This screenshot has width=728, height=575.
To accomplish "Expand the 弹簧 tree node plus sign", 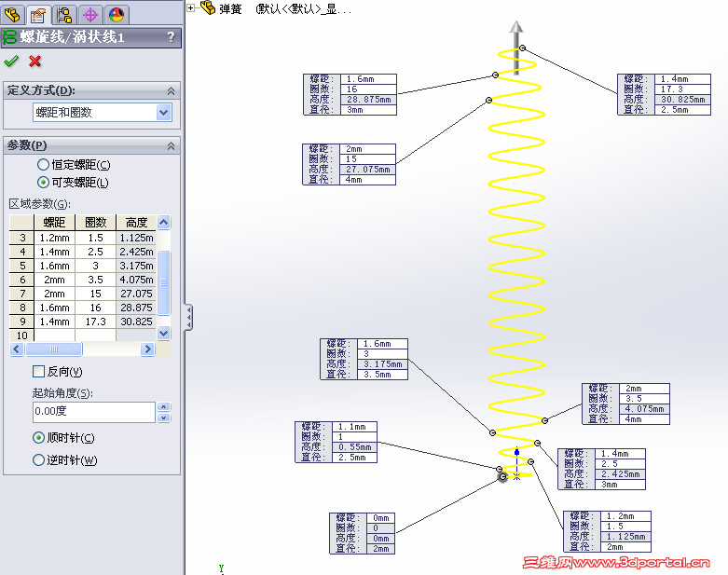I will (191, 7).
